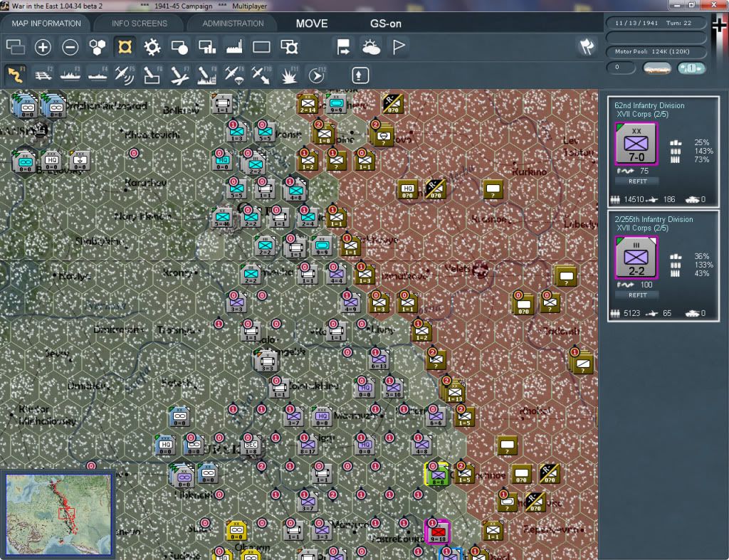Click the Motor Pool 124K readout
Viewport: 729px width, 560px height.
pyautogui.click(x=656, y=51)
